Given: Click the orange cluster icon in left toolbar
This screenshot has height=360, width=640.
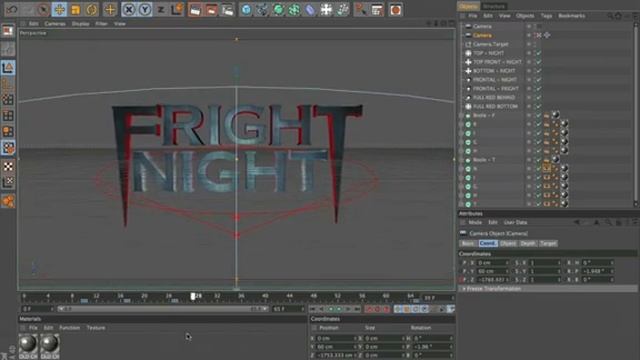Looking at the screenshot, I should pos(8,201).
